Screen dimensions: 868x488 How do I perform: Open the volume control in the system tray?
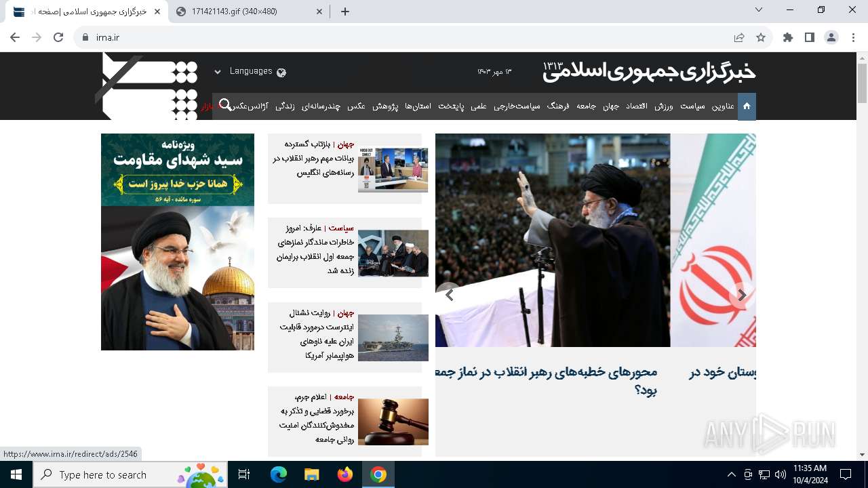pos(780,474)
